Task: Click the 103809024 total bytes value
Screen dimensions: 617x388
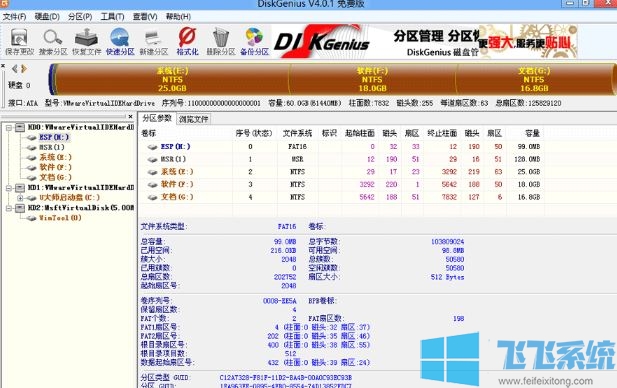Action: click(x=447, y=242)
